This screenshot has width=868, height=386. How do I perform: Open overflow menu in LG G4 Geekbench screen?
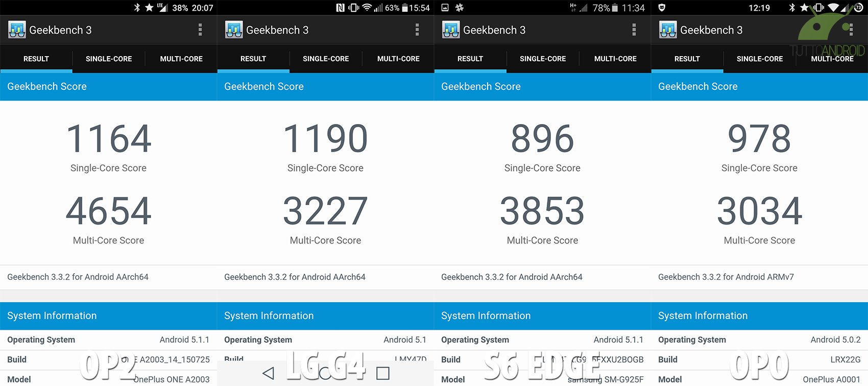click(417, 30)
